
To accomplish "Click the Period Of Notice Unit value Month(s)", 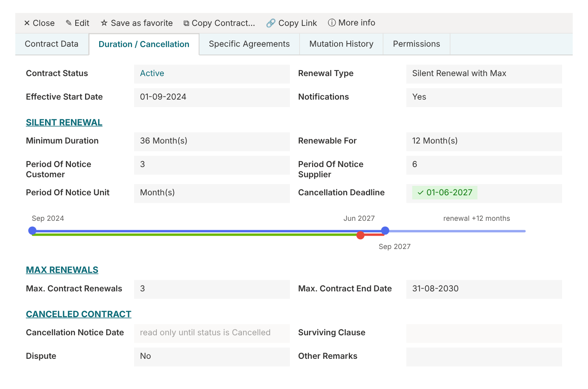I will tap(212, 193).
